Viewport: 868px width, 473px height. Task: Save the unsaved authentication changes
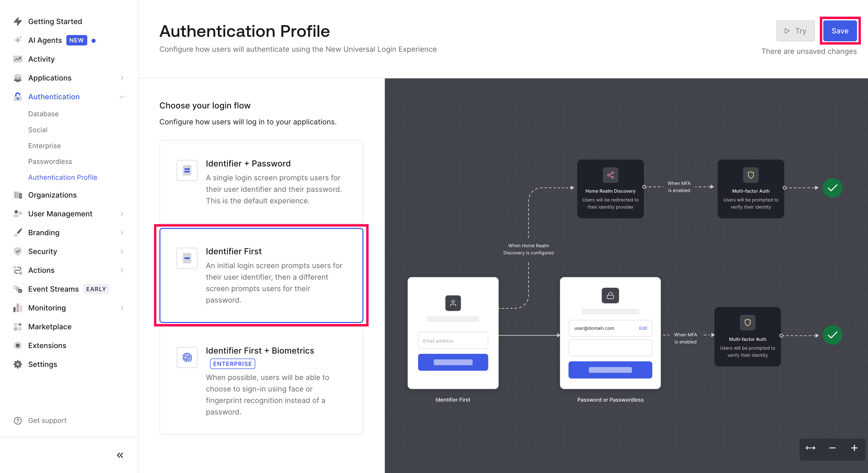click(x=839, y=31)
